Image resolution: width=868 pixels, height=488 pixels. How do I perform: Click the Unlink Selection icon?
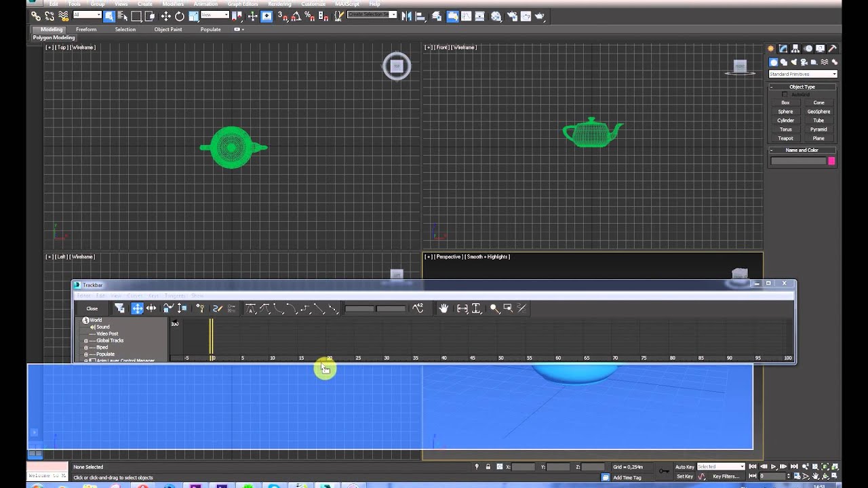click(x=50, y=16)
